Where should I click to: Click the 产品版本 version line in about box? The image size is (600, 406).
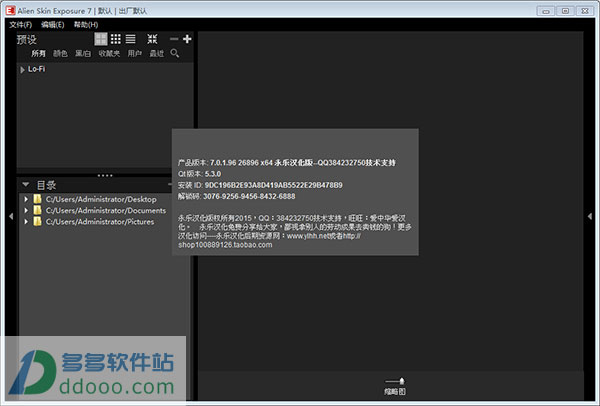coord(287,163)
